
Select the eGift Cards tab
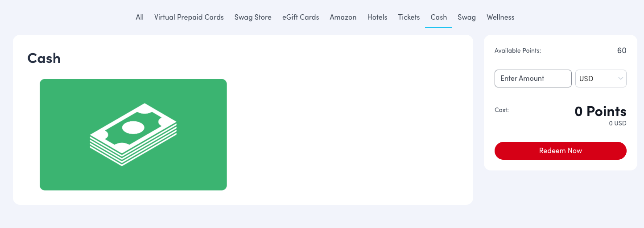click(301, 17)
